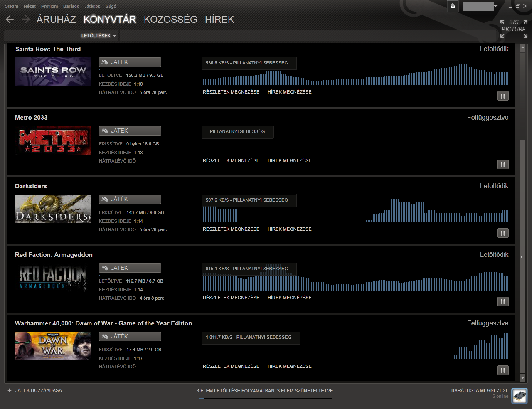
Task: Open the Barátok menu
Action: (x=71, y=6)
